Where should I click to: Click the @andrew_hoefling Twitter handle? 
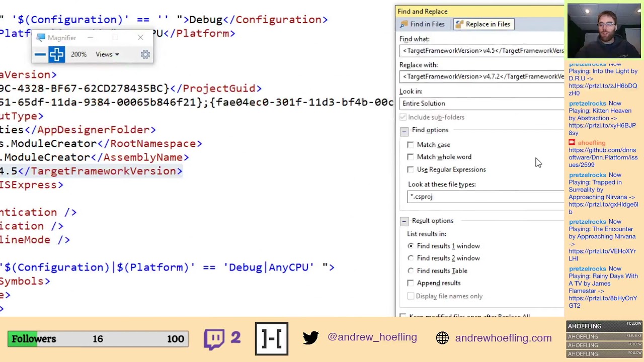coord(372,337)
